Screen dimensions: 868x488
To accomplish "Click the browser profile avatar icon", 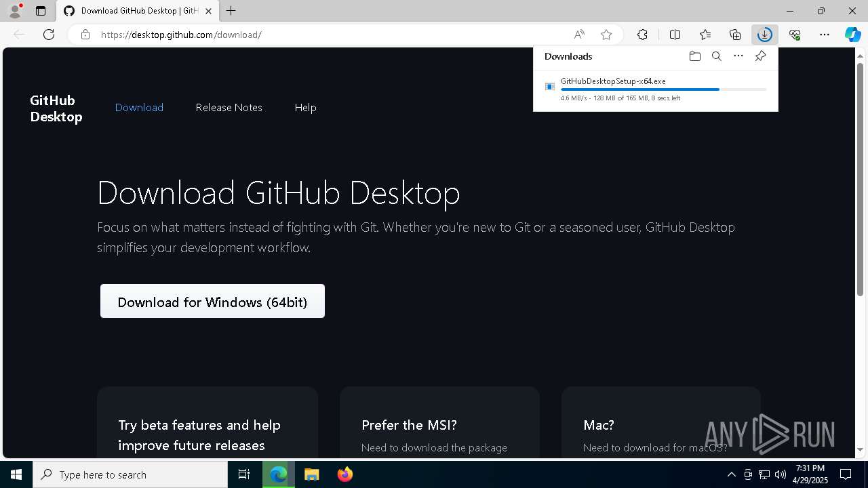I will point(15,11).
